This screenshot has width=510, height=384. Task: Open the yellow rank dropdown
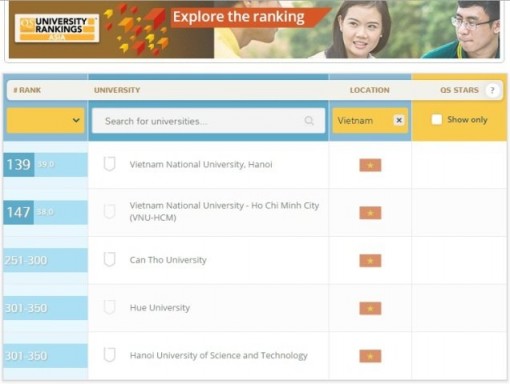[x=45, y=120]
